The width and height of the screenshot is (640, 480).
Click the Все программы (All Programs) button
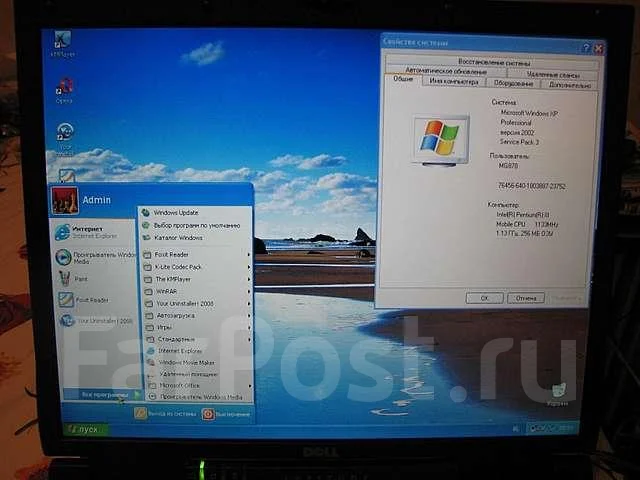coord(102,395)
